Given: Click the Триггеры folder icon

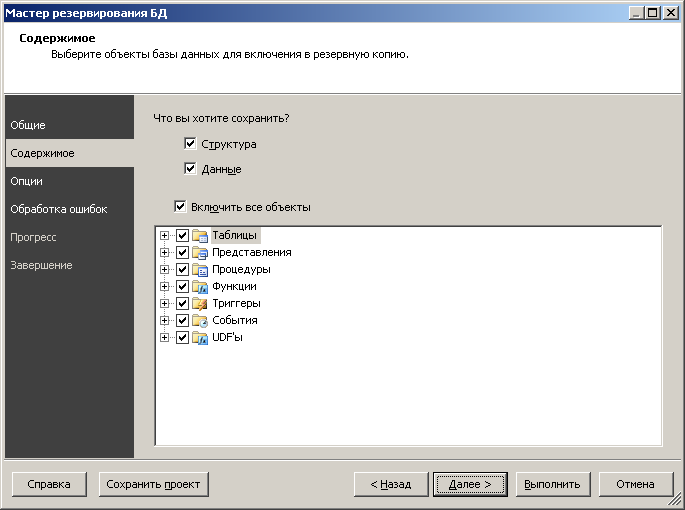Looking at the screenshot, I should [199, 304].
